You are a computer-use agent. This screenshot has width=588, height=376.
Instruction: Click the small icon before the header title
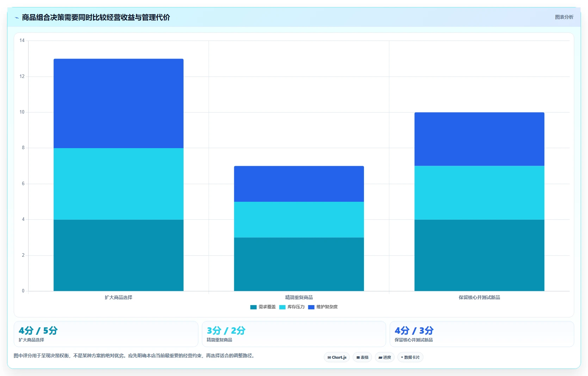[x=17, y=18]
